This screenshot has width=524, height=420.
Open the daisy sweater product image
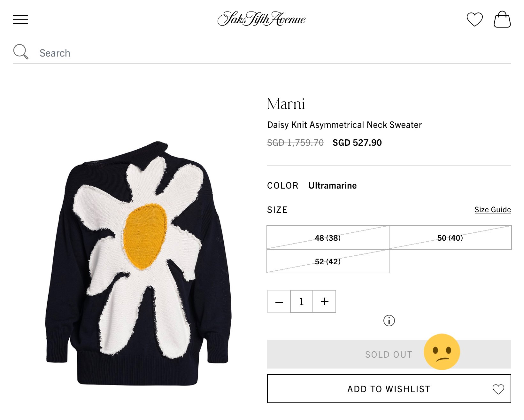pyautogui.click(x=138, y=263)
